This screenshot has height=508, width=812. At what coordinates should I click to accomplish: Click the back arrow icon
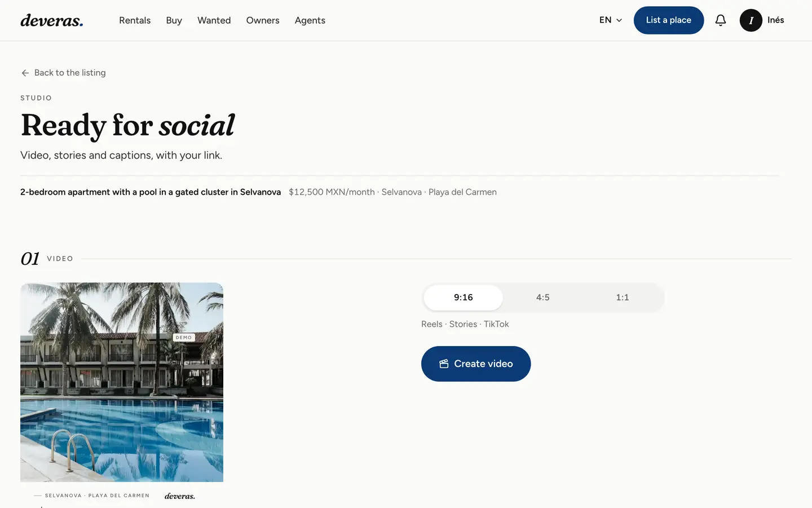(25, 73)
